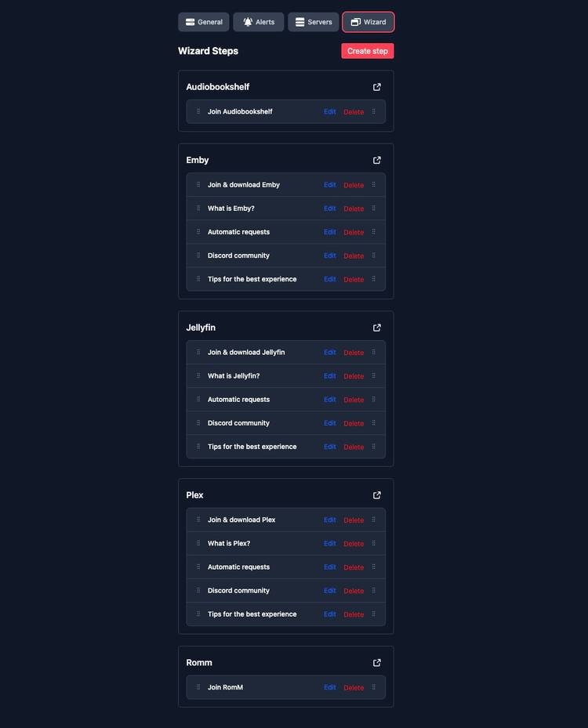Click the drag handle of Discord community under Jellyfin
The height and width of the screenshot is (728, 588).
(198, 423)
